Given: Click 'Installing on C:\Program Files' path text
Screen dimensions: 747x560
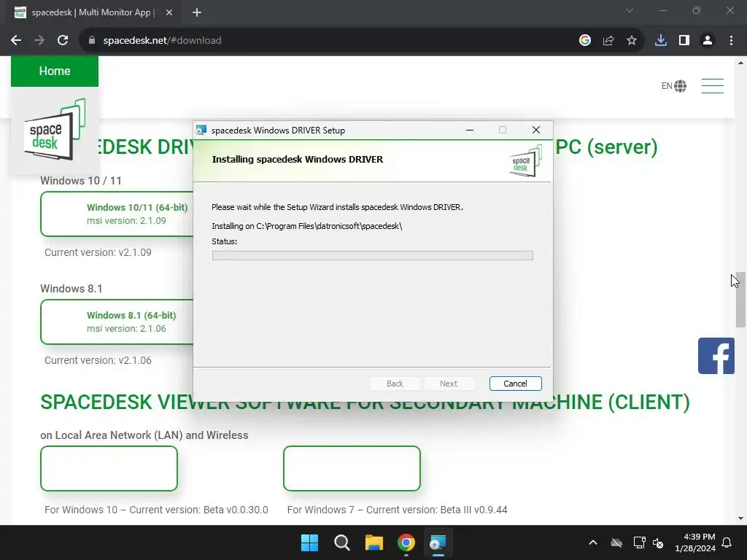Looking at the screenshot, I should coord(307,226).
